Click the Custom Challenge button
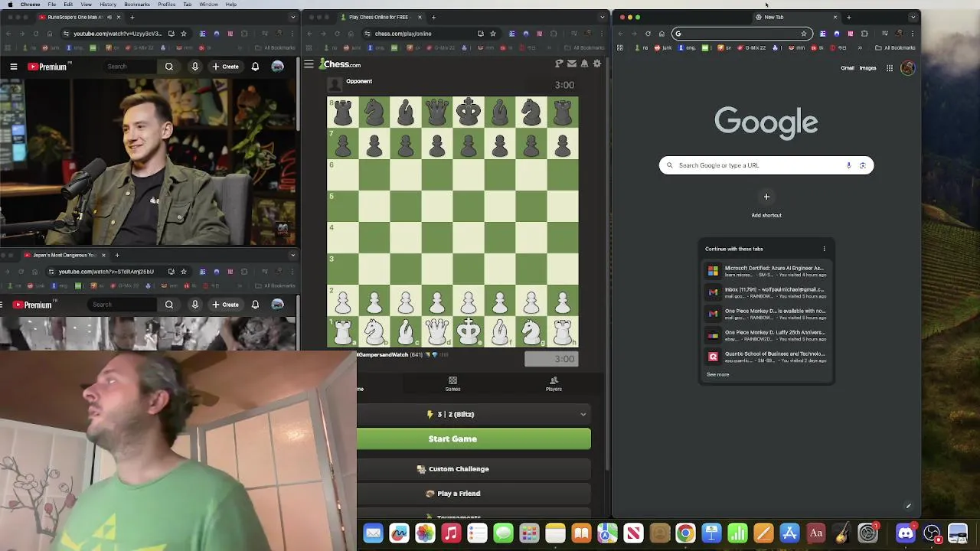980x551 pixels. (474, 469)
